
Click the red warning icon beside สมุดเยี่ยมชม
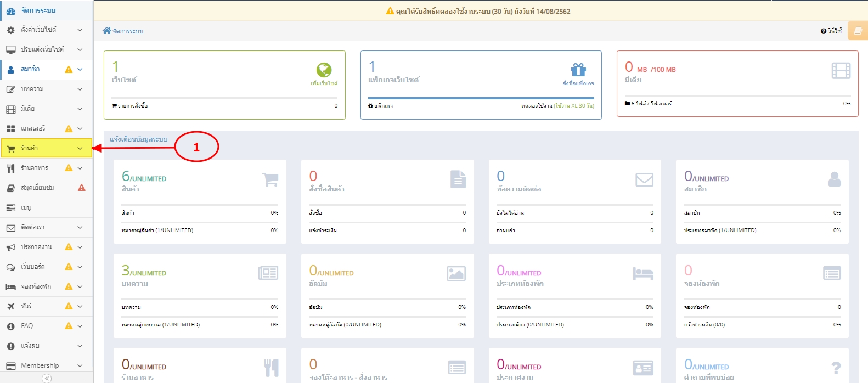(x=82, y=188)
